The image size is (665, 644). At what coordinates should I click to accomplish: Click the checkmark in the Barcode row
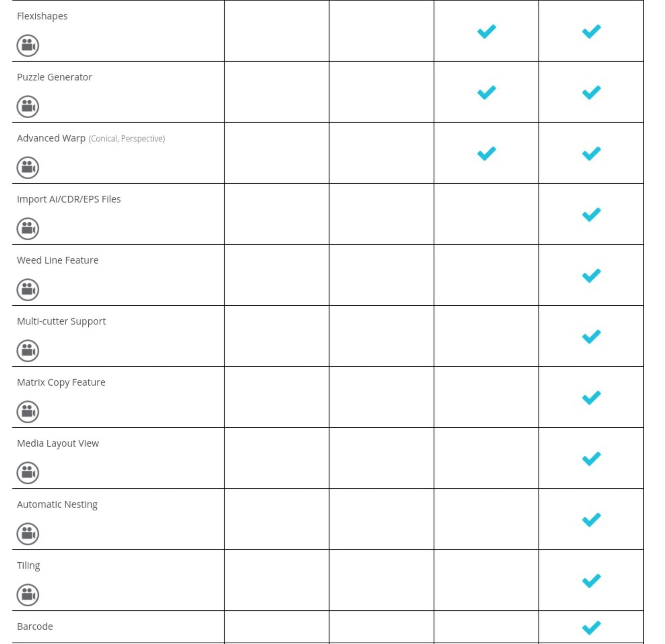(x=591, y=627)
